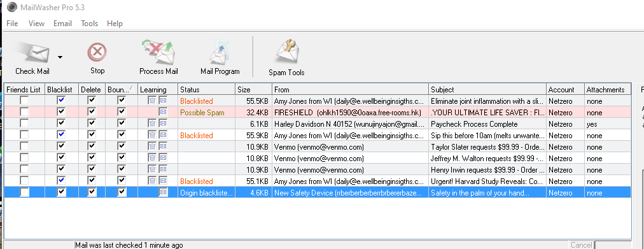
Task: Click the trash learning icon for "Eliminate joint inflammation" email
Action: tap(152, 100)
